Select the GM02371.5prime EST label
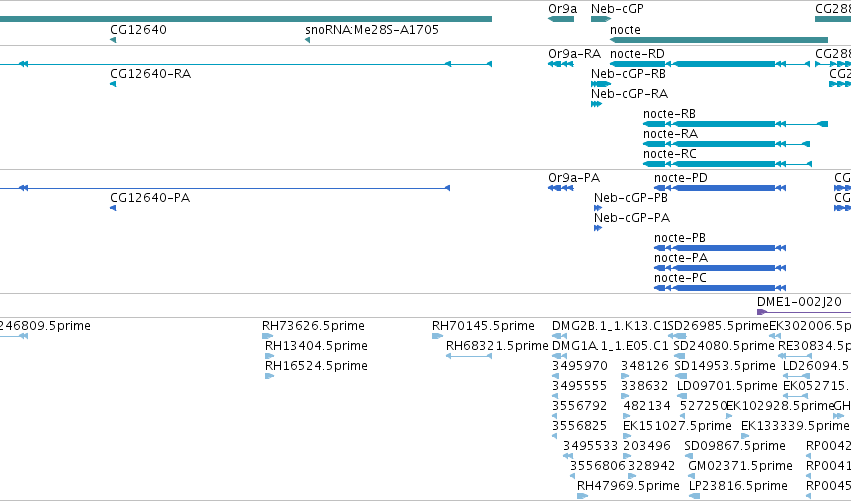 coord(740,467)
